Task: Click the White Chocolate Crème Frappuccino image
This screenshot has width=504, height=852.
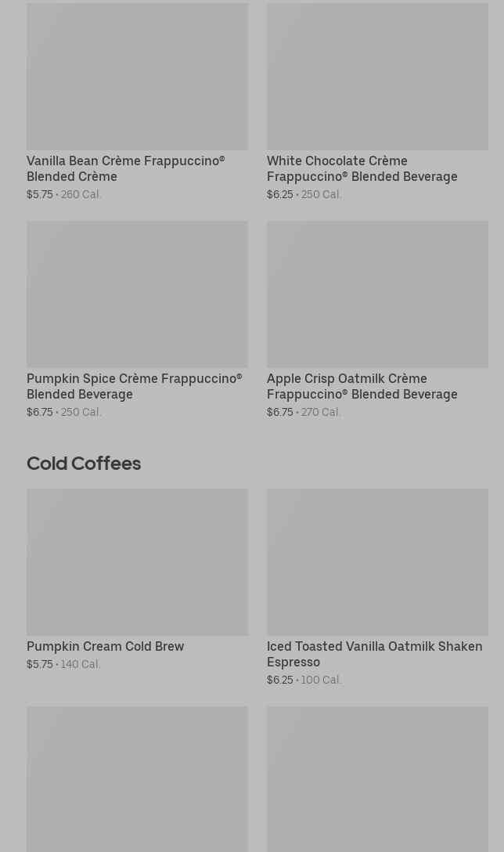Action: (x=377, y=77)
